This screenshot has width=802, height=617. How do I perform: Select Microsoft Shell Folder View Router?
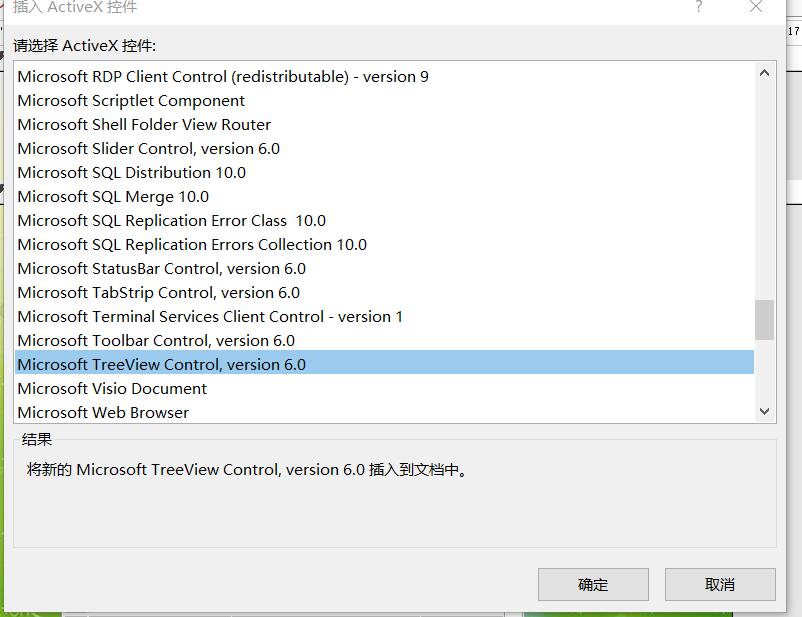coord(384,125)
